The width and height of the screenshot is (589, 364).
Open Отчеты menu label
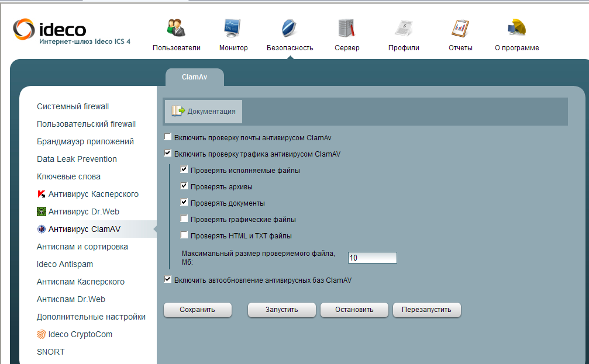(460, 48)
